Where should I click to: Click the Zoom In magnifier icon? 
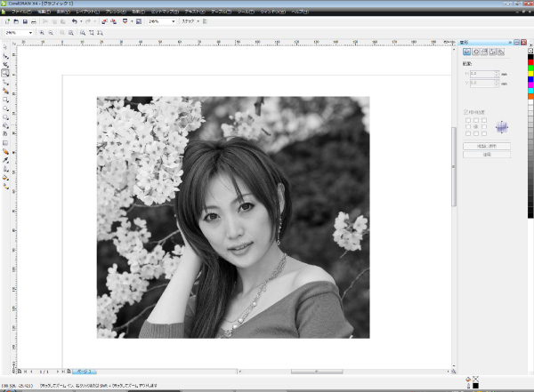click(42, 33)
